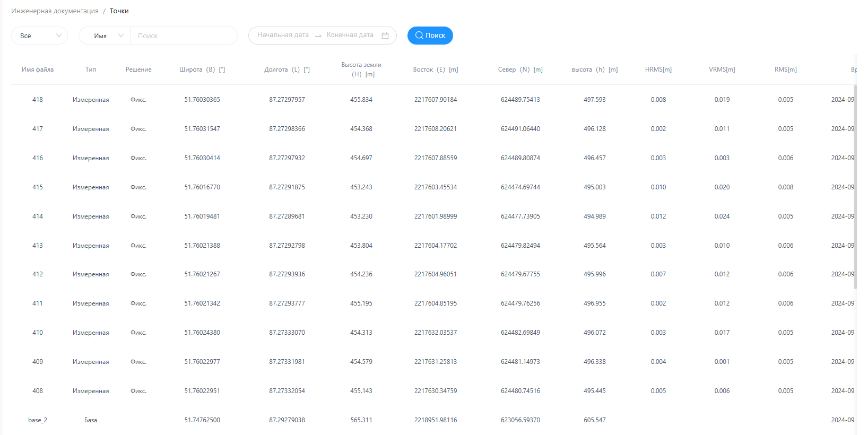Click the 'Конечная дата' end date field
Screen dimensions: 868x435
click(x=350, y=35)
